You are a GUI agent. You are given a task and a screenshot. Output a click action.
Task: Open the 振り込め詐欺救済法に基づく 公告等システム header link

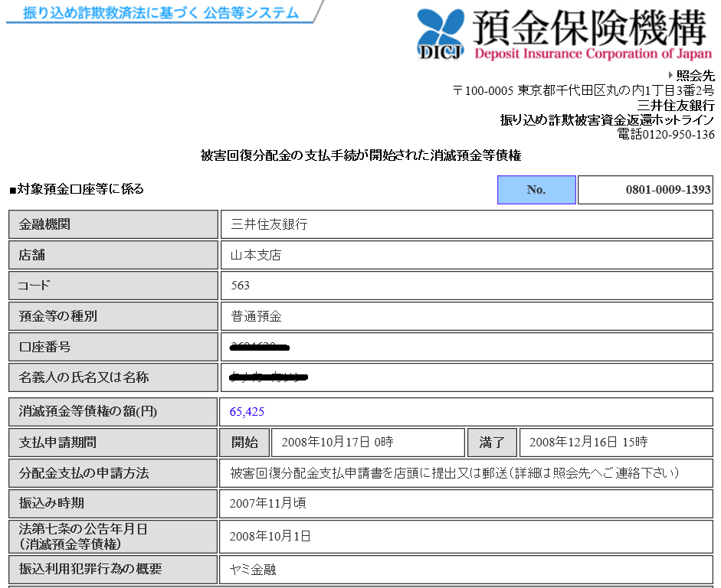click(x=160, y=13)
